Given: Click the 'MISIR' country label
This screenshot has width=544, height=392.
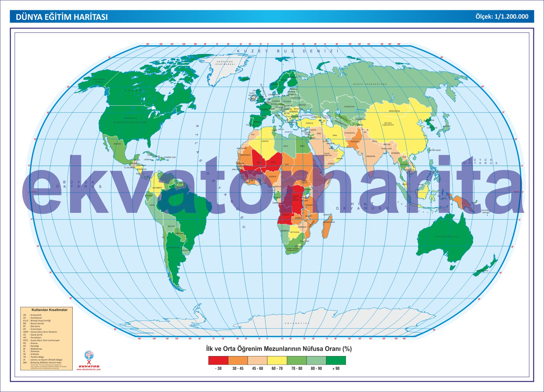Looking at the screenshot, I should (x=302, y=146).
